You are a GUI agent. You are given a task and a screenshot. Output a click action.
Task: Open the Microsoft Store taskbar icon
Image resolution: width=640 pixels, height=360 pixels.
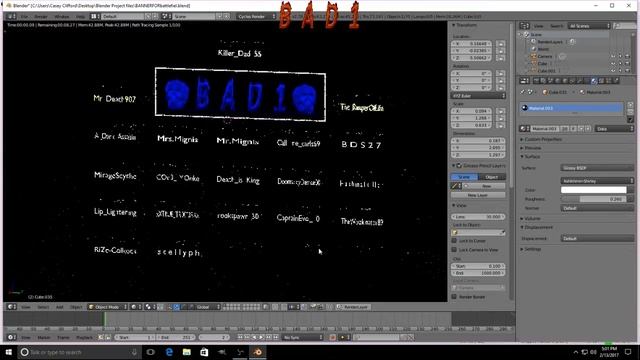point(204,352)
